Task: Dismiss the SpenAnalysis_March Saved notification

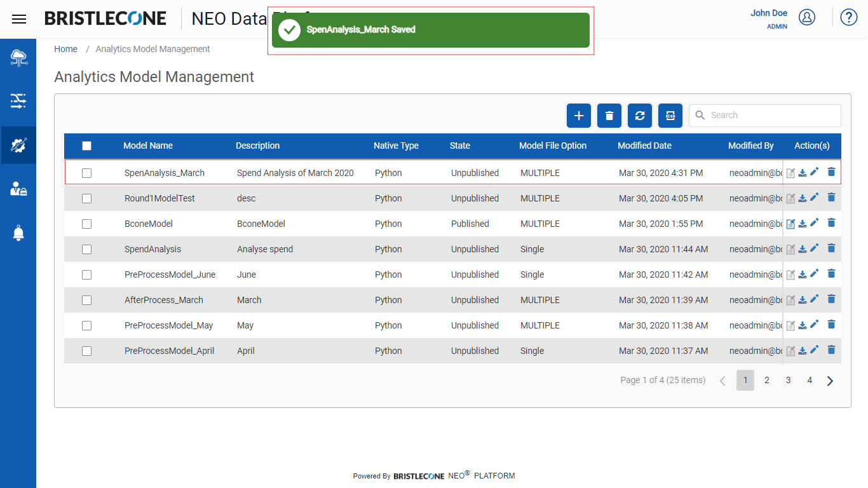Action: (x=431, y=30)
